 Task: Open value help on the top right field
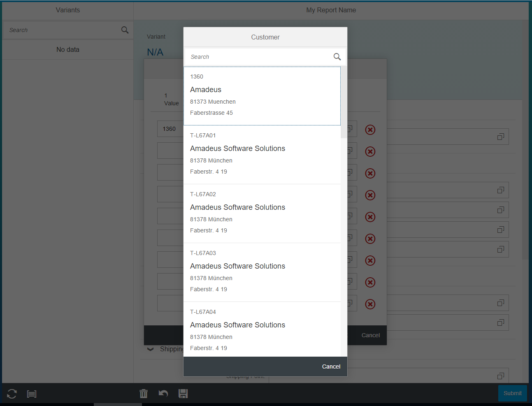coord(500,137)
